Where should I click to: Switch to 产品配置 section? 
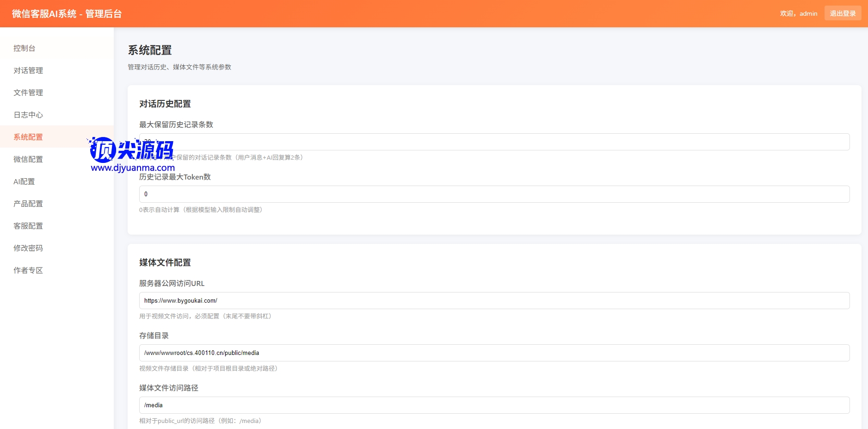pos(28,204)
